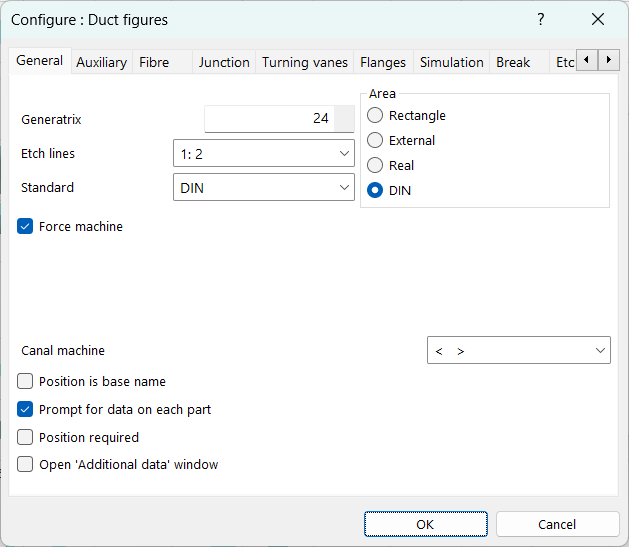Close the Configure dialog window
Screen dimensions: 629x547
coord(598,20)
